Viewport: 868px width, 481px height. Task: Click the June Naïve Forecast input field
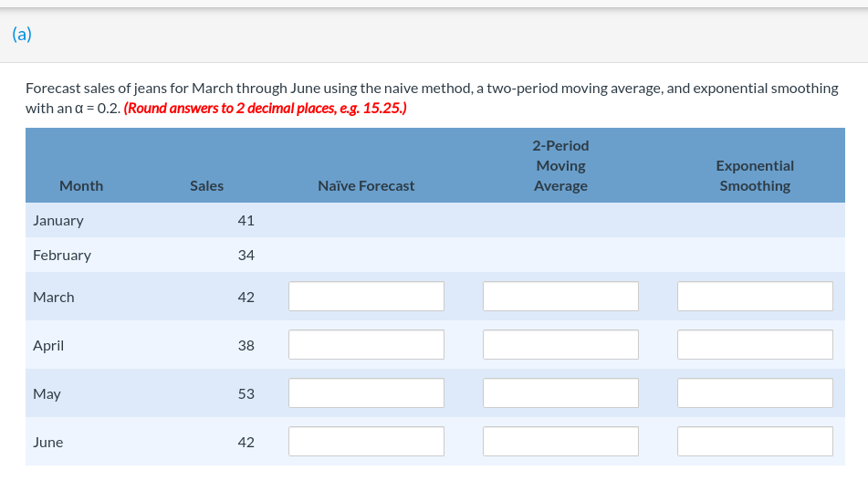pos(366,441)
